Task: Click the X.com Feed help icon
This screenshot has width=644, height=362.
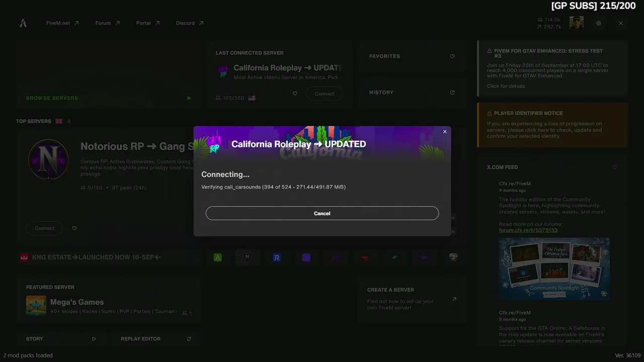Action: (x=615, y=167)
